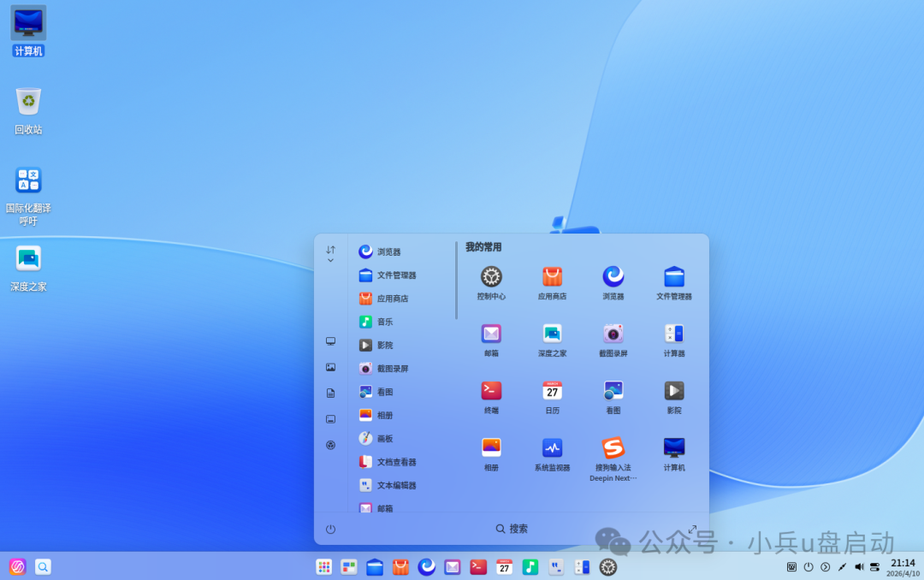924x580 pixels.
Task: Click the launcher 搜索 search field
Action: (512, 529)
